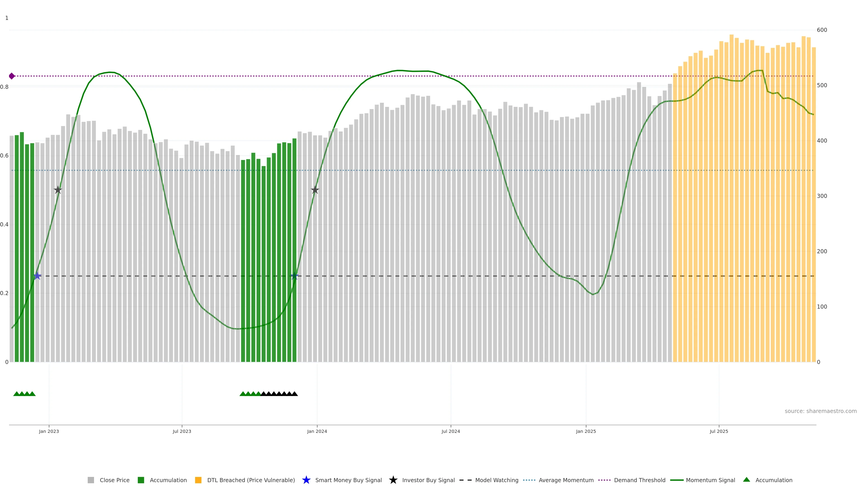
Task: Click the purple diamond Demand Threshold marker
Action: (12, 76)
